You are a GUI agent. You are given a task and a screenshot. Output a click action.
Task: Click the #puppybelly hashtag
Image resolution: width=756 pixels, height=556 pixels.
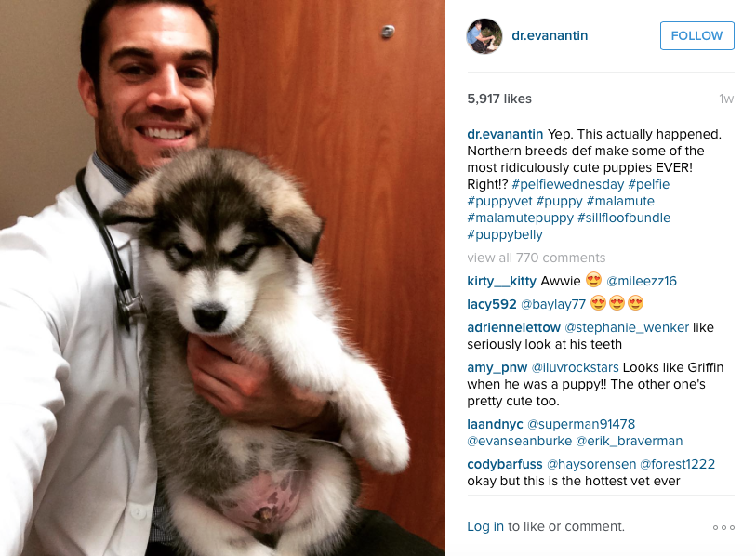(x=505, y=235)
